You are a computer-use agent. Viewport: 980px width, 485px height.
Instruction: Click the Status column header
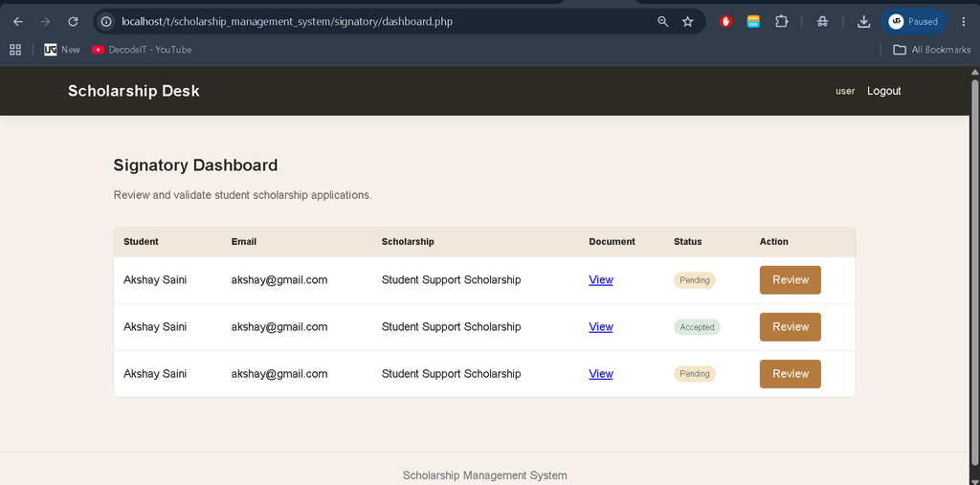[x=687, y=242]
